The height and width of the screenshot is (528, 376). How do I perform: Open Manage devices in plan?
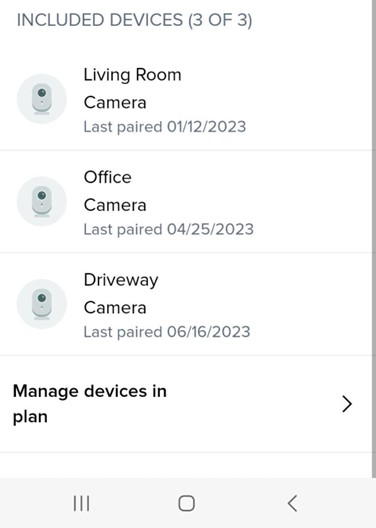[186, 404]
